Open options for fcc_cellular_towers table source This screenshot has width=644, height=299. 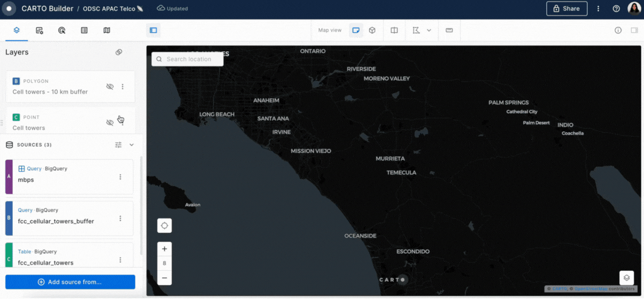tap(120, 260)
